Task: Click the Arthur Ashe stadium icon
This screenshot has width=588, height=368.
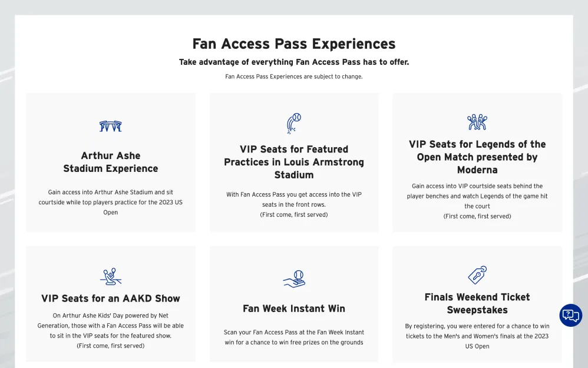Action: click(x=111, y=126)
